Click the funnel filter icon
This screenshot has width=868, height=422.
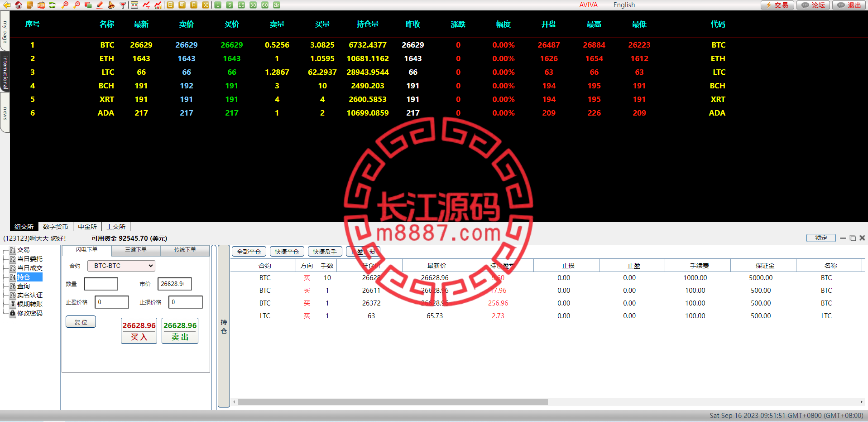[123, 5]
